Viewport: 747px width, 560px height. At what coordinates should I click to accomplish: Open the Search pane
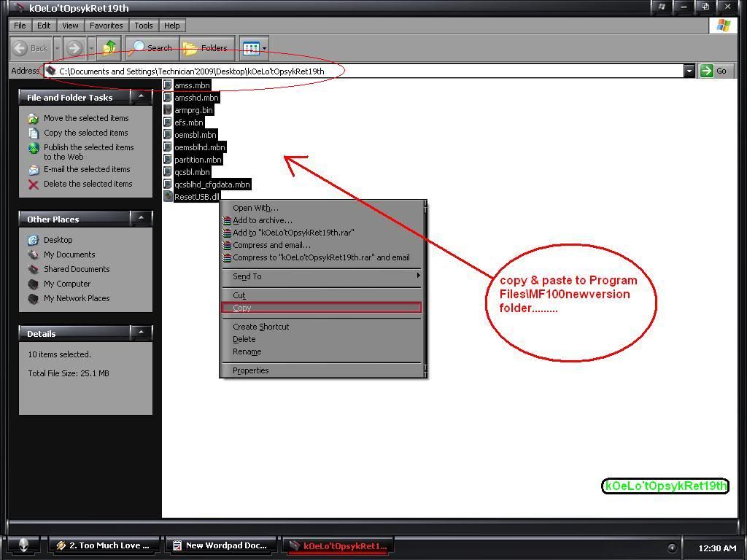[152, 48]
